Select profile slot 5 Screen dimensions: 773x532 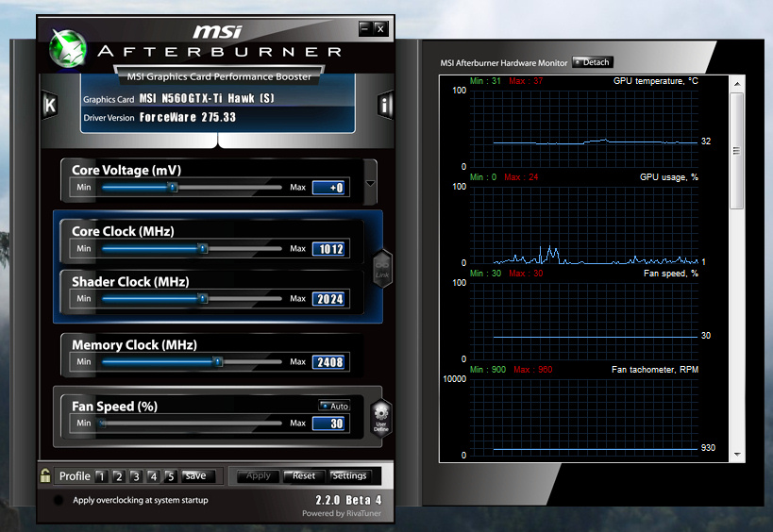pyautogui.click(x=170, y=476)
